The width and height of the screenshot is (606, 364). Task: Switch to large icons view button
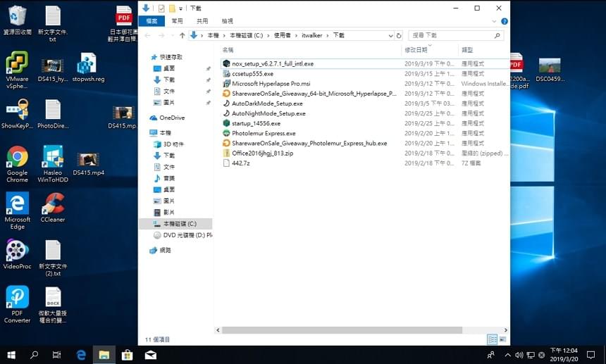(x=502, y=339)
